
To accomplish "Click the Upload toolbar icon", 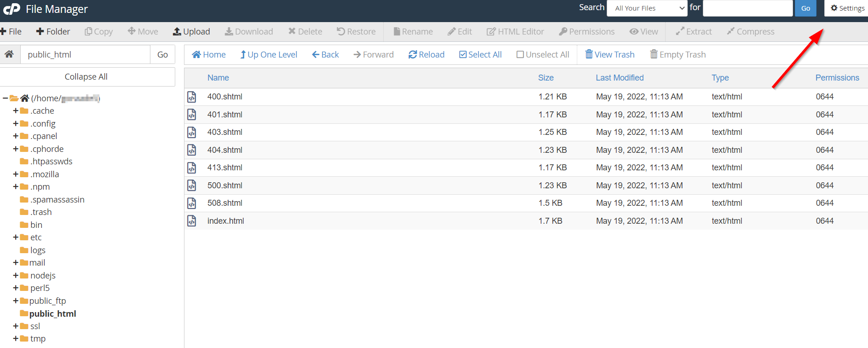I will pos(177,32).
